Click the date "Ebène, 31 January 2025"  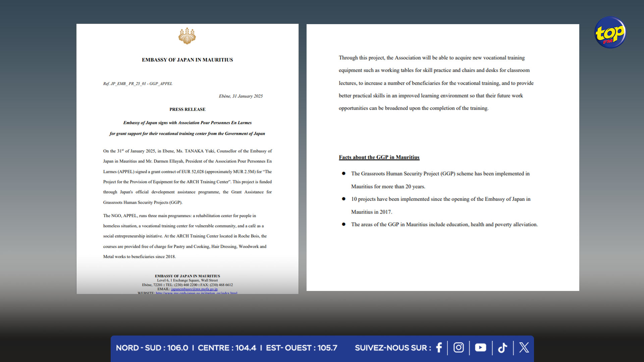[x=241, y=96]
